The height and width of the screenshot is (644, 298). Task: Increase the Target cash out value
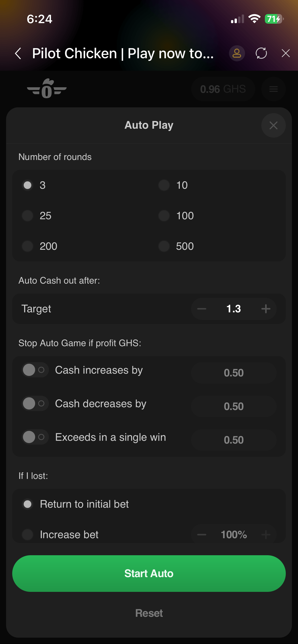click(x=266, y=309)
